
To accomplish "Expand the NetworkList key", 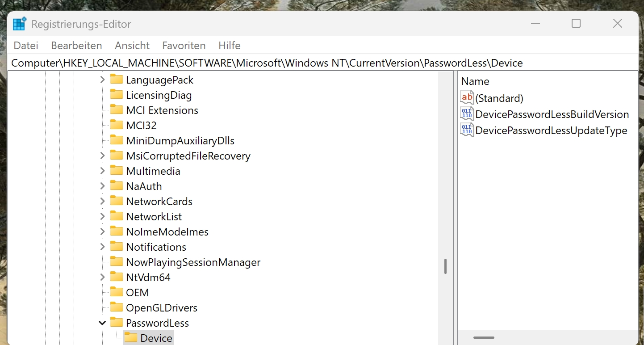I will (102, 217).
